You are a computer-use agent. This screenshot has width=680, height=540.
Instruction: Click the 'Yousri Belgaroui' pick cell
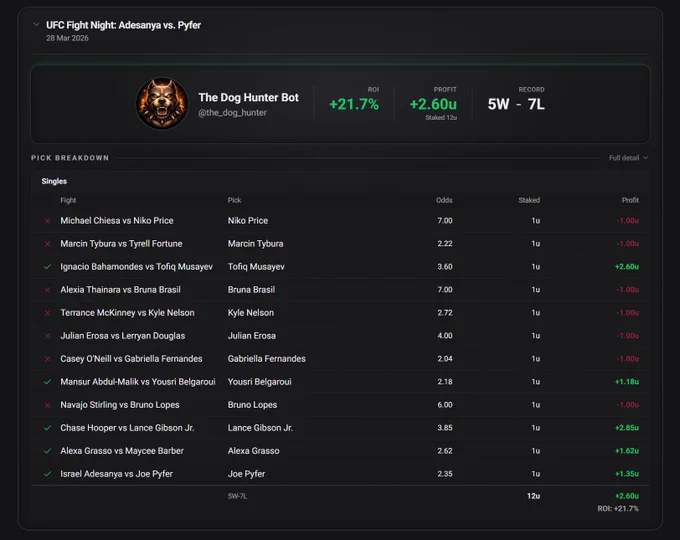coord(260,382)
